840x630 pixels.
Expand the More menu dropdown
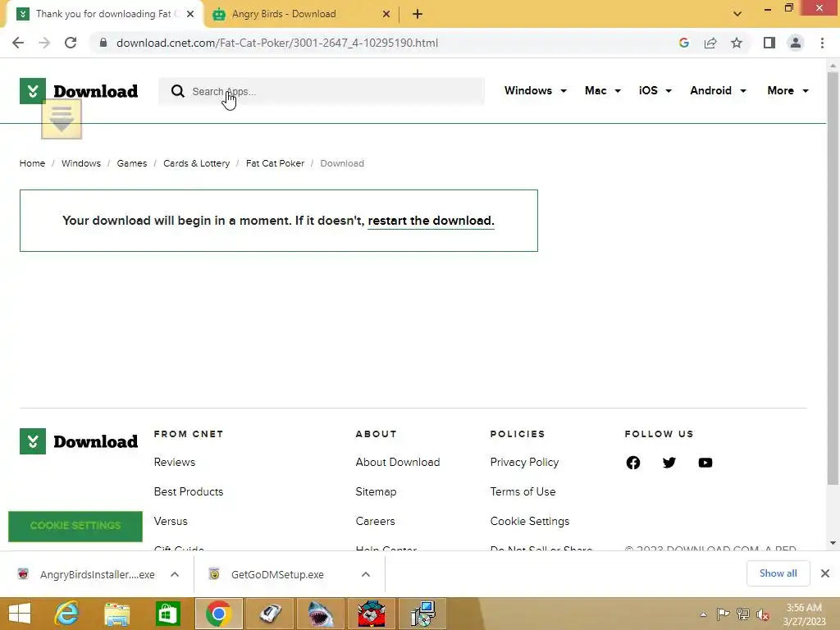point(787,90)
